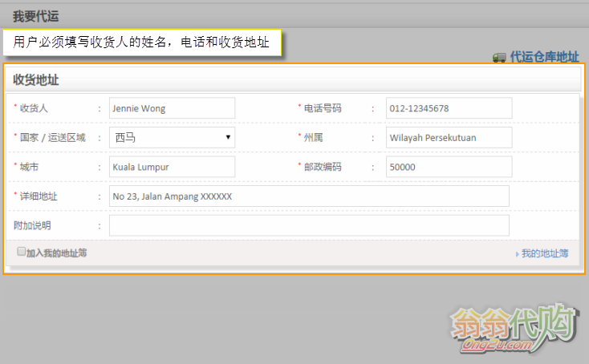Screen dimensions: 589x364
Task: Click the 详细地址 address field
Action: click(309, 196)
